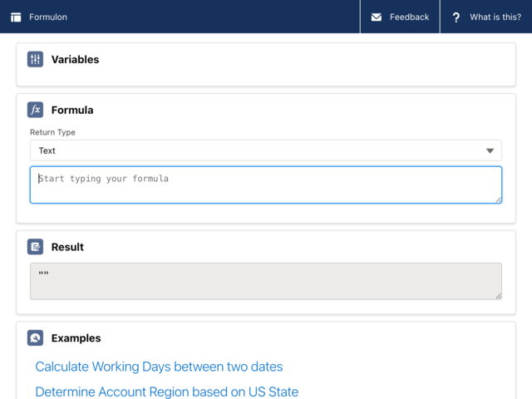
Task: Open the Return Type dropdown
Action: click(x=266, y=150)
